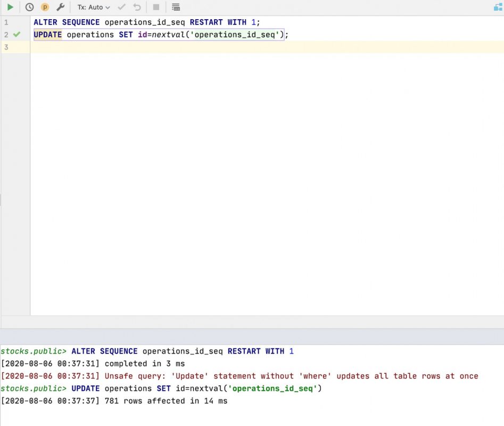Click the SEQUENCE keyword in editor line 1
The height and width of the screenshot is (426, 504).
coord(81,22)
